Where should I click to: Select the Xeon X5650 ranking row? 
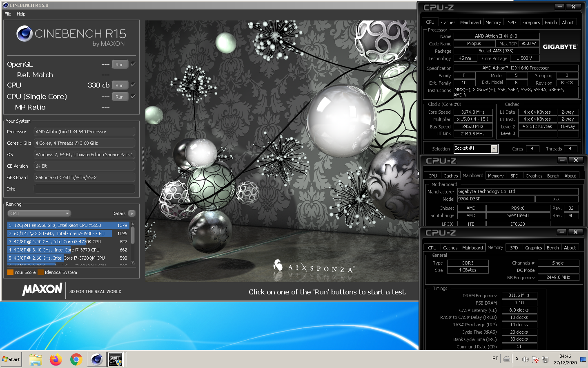pos(68,225)
